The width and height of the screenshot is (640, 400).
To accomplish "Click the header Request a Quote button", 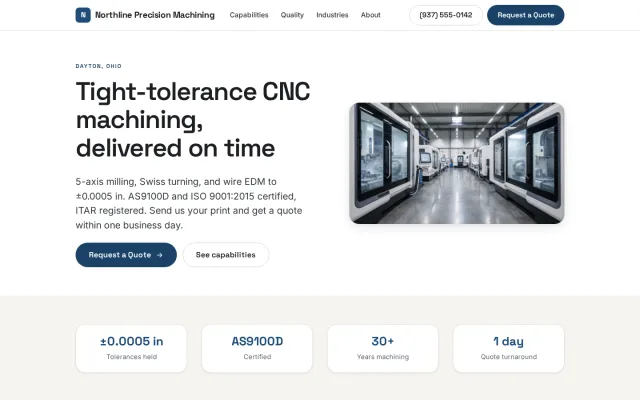I will [x=526, y=15].
